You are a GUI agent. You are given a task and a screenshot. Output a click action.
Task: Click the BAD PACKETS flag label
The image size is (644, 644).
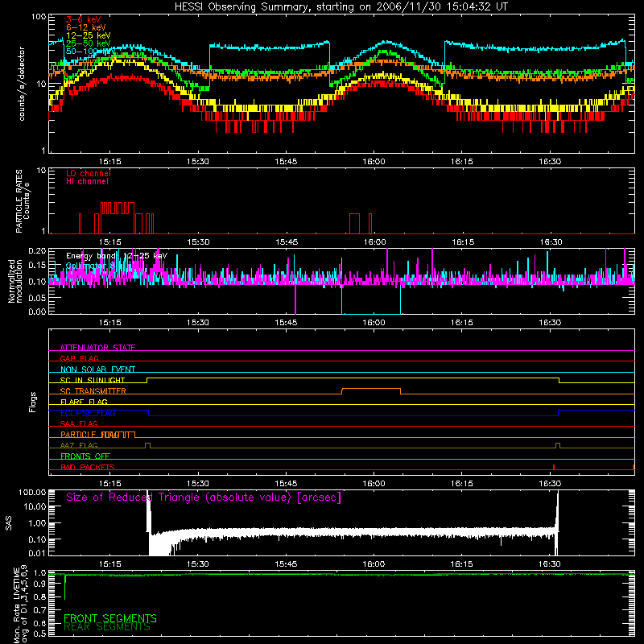[x=88, y=467]
